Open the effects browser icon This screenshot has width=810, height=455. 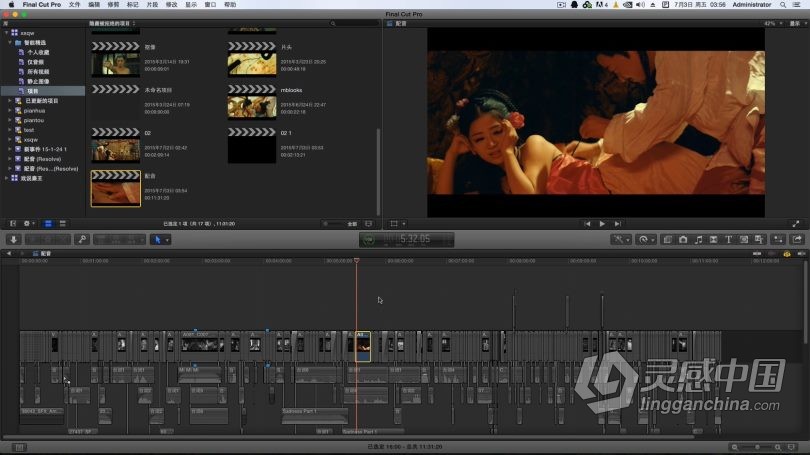(667, 240)
